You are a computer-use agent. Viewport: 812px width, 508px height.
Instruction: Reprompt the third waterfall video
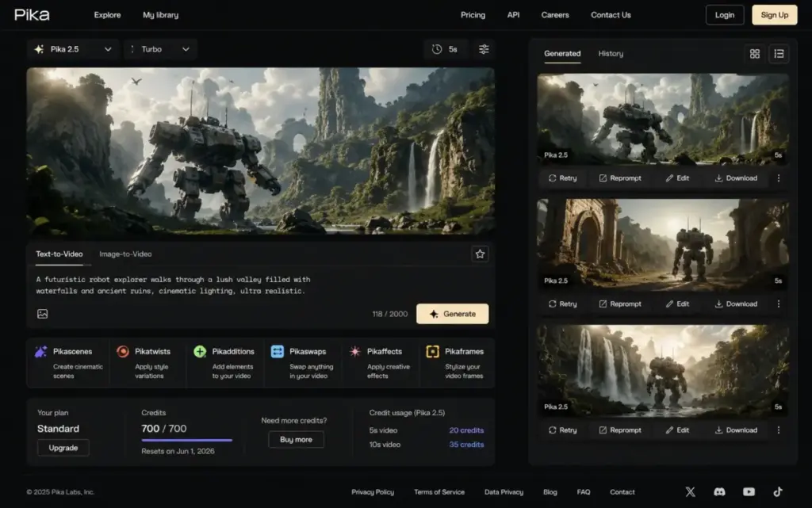click(620, 430)
